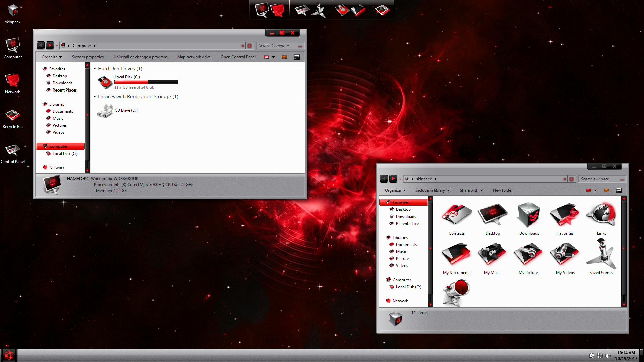This screenshot has height=362, width=644.
Task: Toggle preview pane in Computer window
Action: 285,57
